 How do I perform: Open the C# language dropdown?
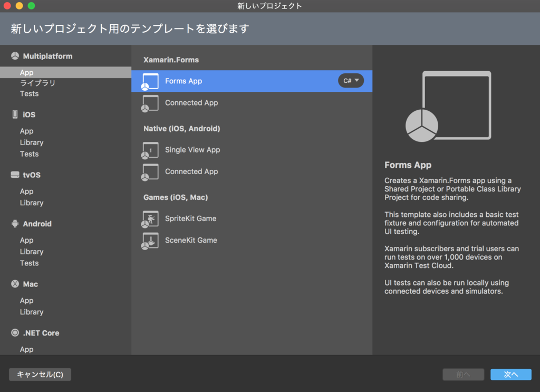(351, 81)
